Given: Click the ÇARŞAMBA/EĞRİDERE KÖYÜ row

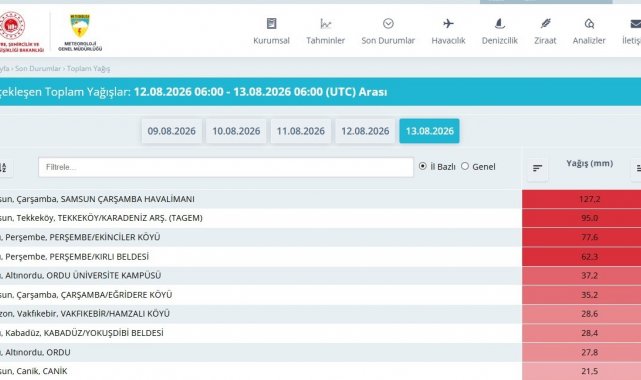Looking at the screenshot, I should (x=261, y=295).
